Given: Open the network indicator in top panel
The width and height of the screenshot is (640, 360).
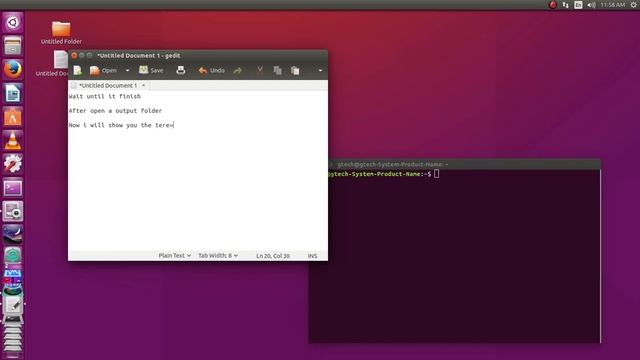Looking at the screenshot, I should pyautogui.click(x=565, y=5).
